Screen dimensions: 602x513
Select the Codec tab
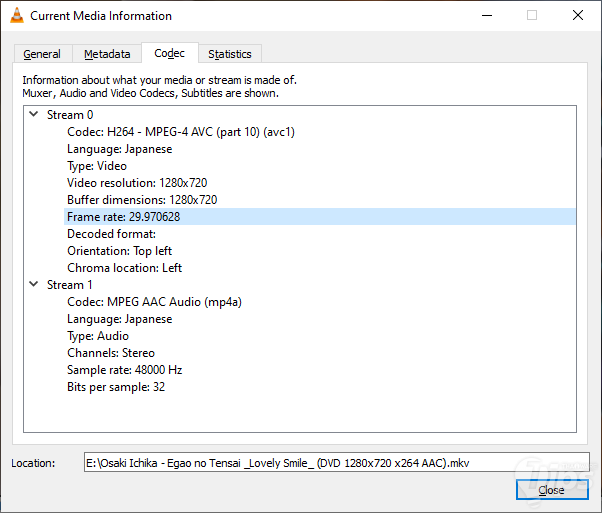[170, 53]
